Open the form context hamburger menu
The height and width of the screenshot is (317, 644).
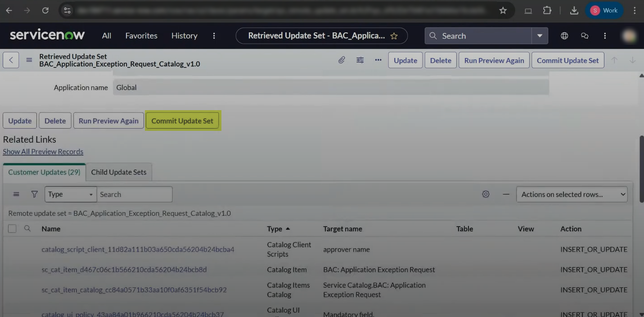coord(29,60)
